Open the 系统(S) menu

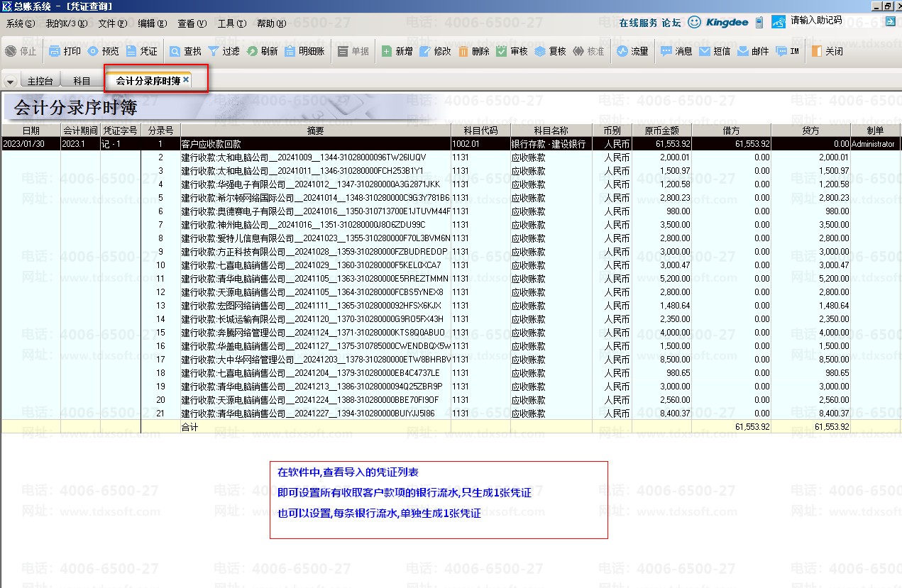(x=20, y=23)
